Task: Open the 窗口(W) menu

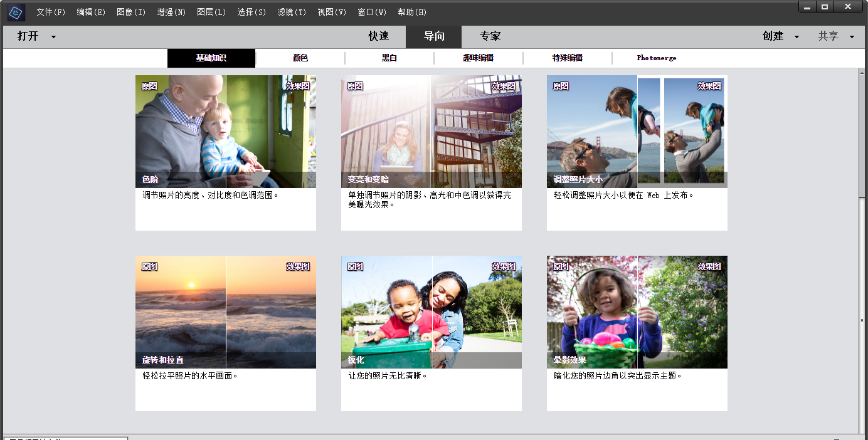Action: (x=372, y=13)
